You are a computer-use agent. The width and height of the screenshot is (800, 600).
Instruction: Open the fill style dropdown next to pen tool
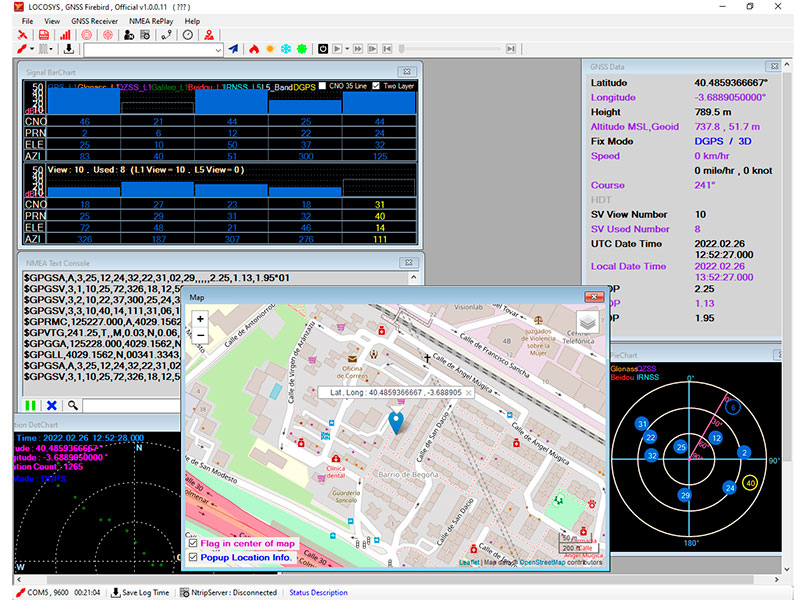pos(51,48)
